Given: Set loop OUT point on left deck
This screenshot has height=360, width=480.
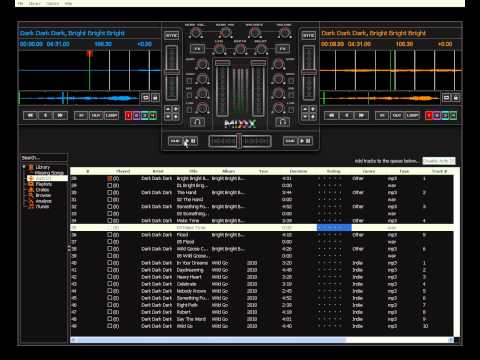Looking at the screenshot, I should coord(96,115).
